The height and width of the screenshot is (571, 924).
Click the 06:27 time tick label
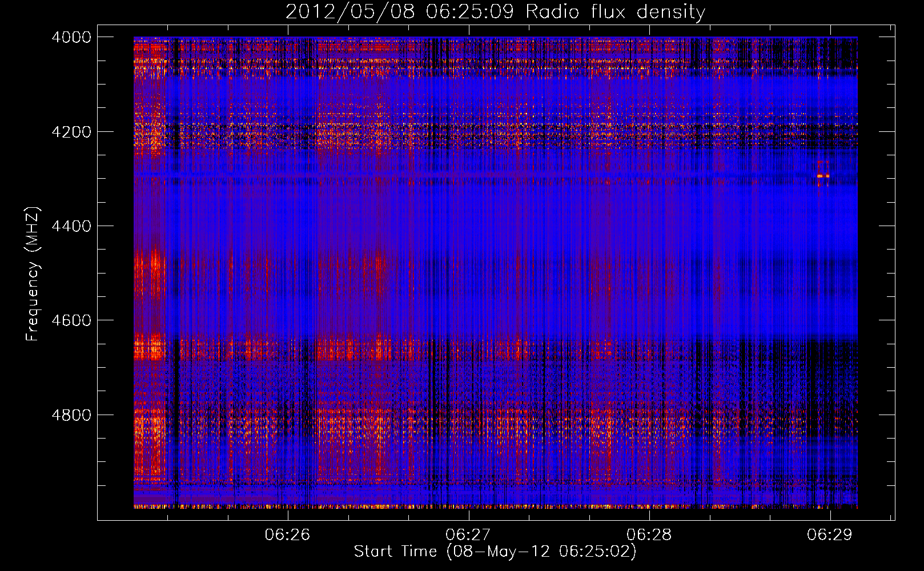[468, 534]
